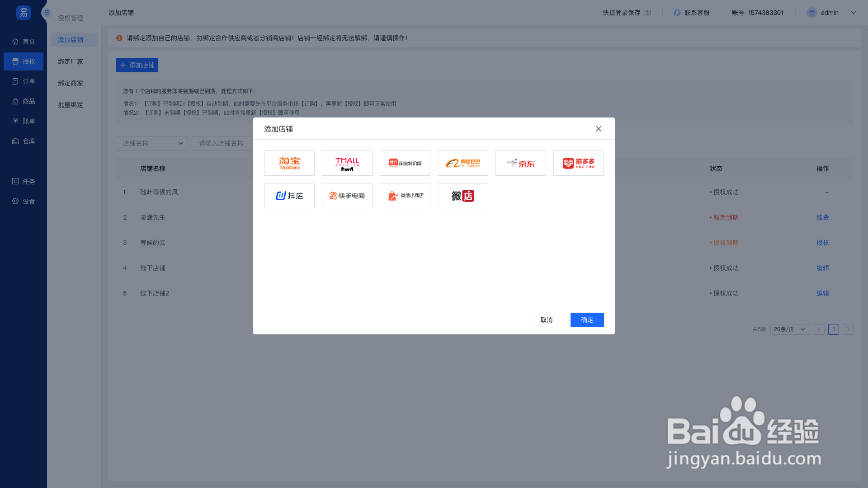The height and width of the screenshot is (488, 868).
Task: Choose the 微信小商店 platform tile
Action: [x=405, y=196]
